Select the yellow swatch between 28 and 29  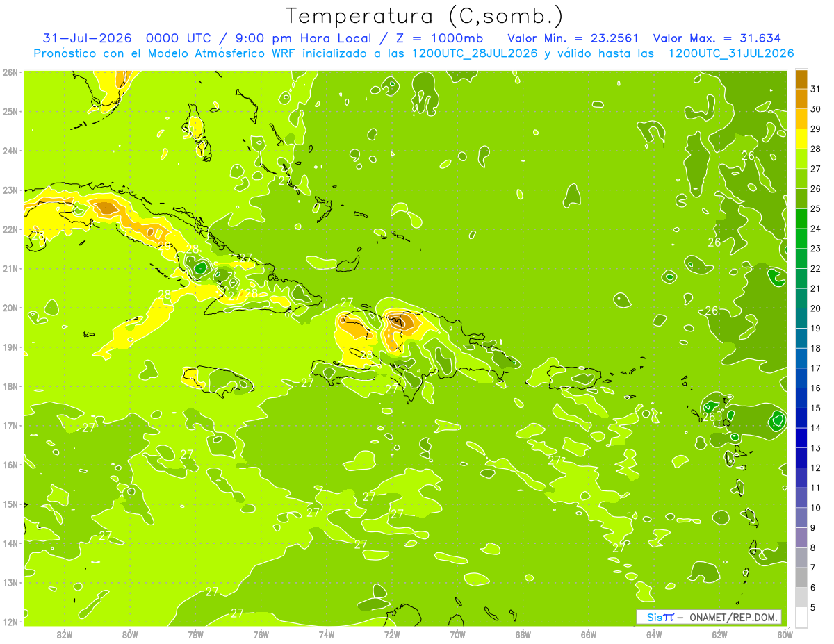point(801,140)
